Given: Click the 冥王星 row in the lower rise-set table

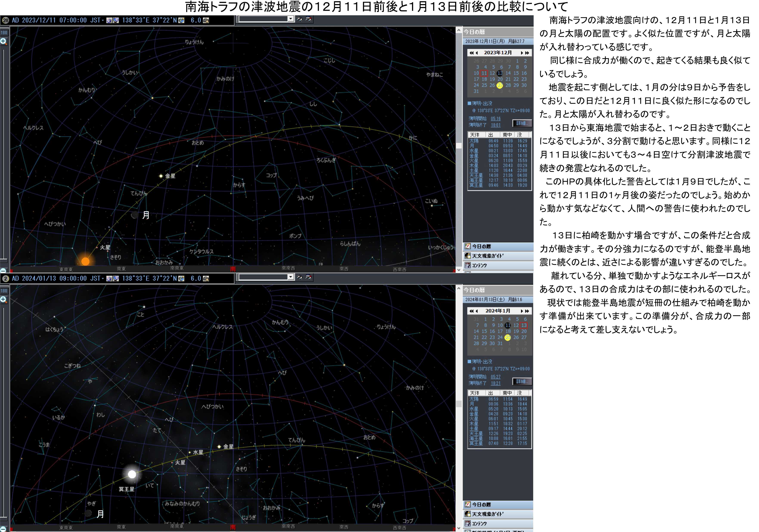Looking at the screenshot, I should click(499, 444).
